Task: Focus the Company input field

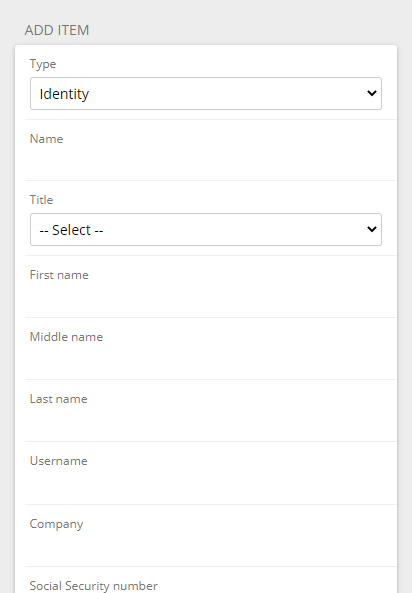Action: 206,547
